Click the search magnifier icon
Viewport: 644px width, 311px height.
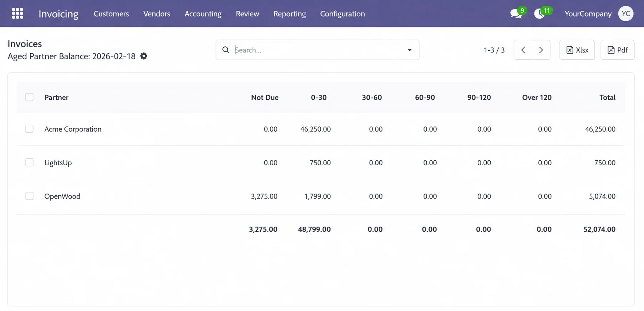(226, 50)
